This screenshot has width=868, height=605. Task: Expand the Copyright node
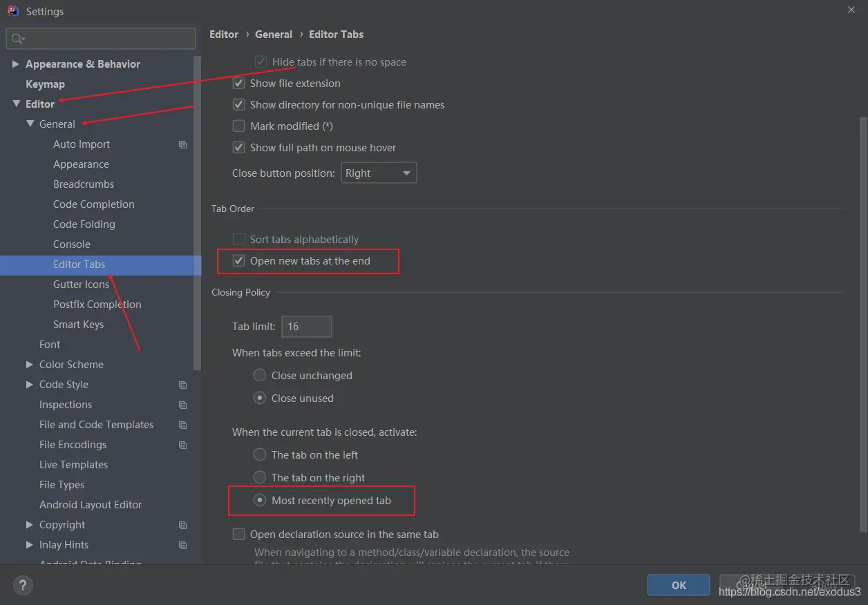click(29, 525)
